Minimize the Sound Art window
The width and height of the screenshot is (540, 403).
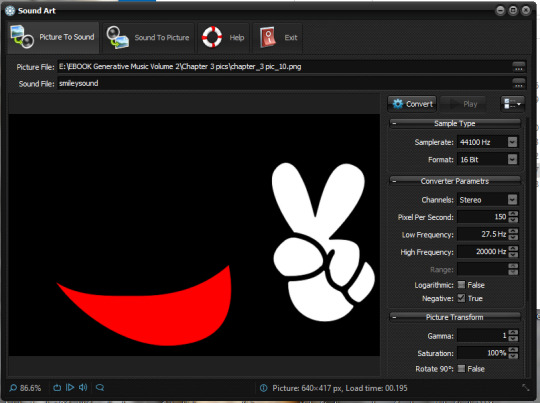point(500,11)
